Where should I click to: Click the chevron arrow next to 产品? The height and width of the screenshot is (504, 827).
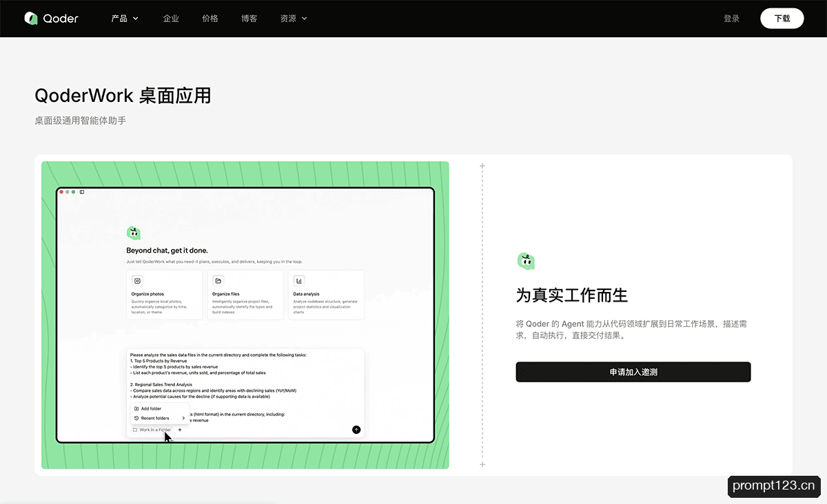tap(136, 19)
